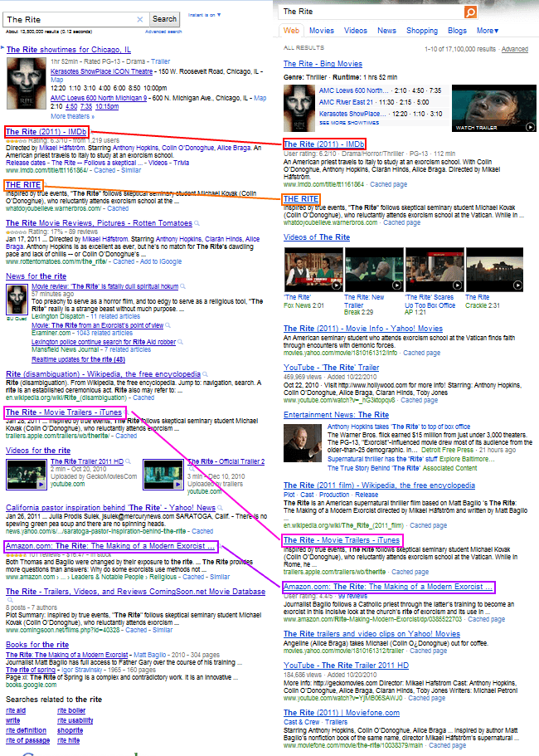Play the Crackle 'The Rite' video thumbnail
Screen dimensions: 539x756
(494, 270)
